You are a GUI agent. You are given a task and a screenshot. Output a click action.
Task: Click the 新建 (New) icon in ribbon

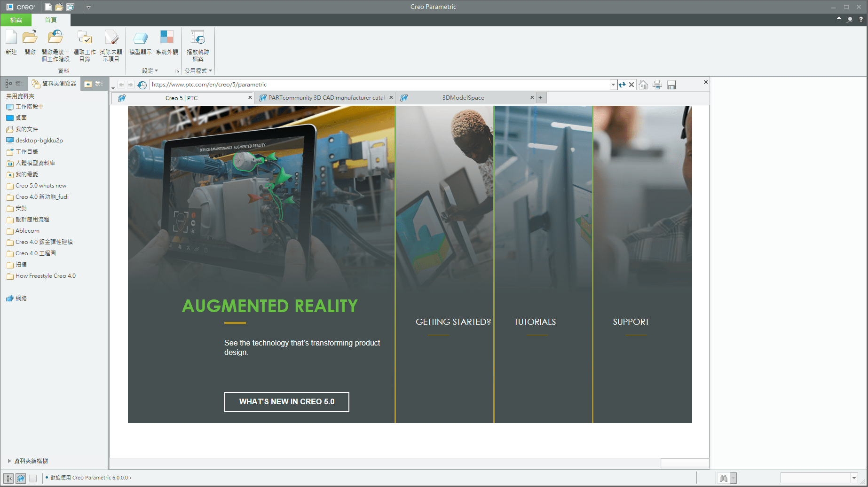[x=11, y=42]
